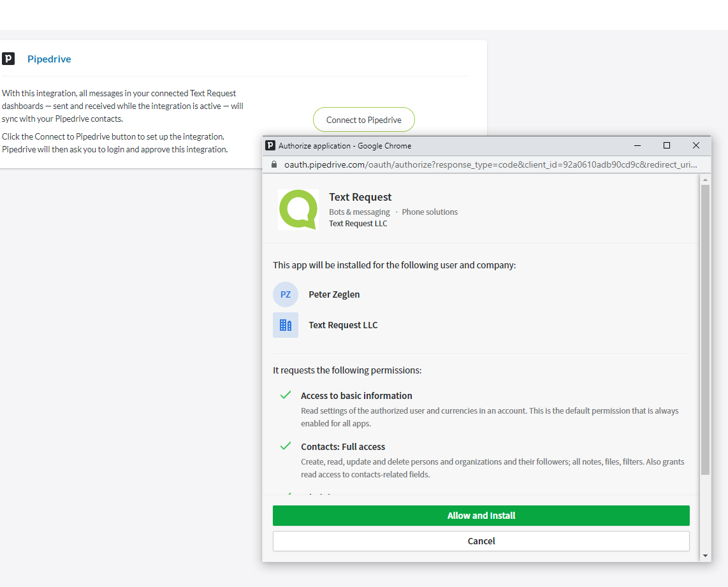
Task: Click the popup scrollbar up arrow
Action: [x=705, y=180]
